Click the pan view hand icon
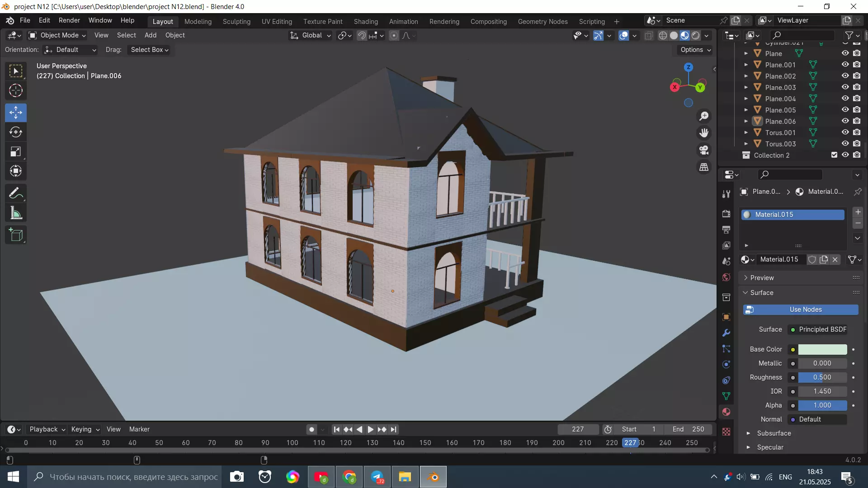The height and width of the screenshot is (488, 868). (704, 133)
